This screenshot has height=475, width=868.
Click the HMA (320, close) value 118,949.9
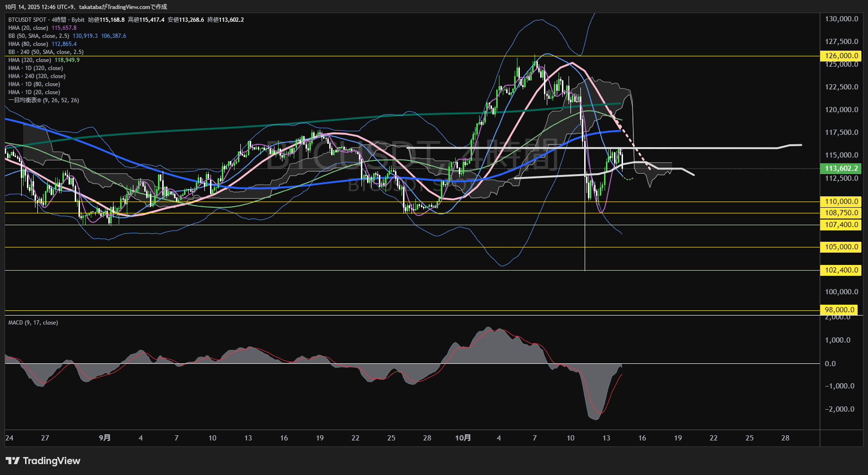pyautogui.click(x=67, y=60)
